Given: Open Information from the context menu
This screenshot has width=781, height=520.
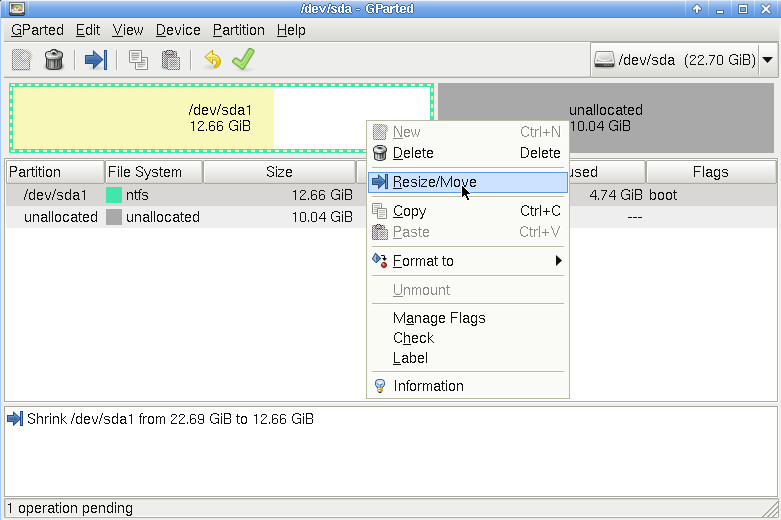Looking at the screenshot, I should click(468, 386).
